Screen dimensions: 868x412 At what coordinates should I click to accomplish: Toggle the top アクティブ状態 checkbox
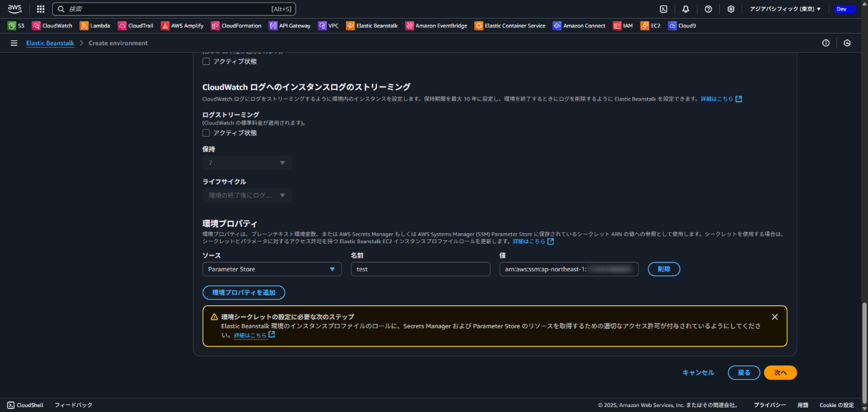206,61
